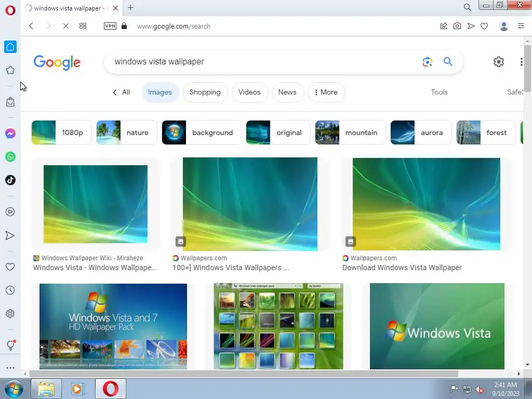
Task: Open the profile account icon
Action: (504, 26)
